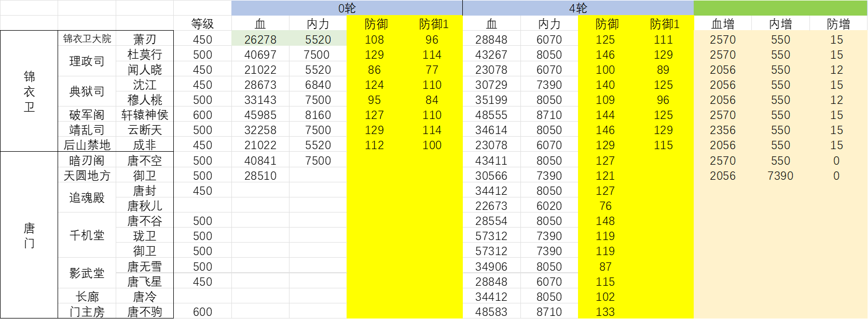Select the name cell '唐飞星'
The image size is (868, 319).
[x=145, y=282]
